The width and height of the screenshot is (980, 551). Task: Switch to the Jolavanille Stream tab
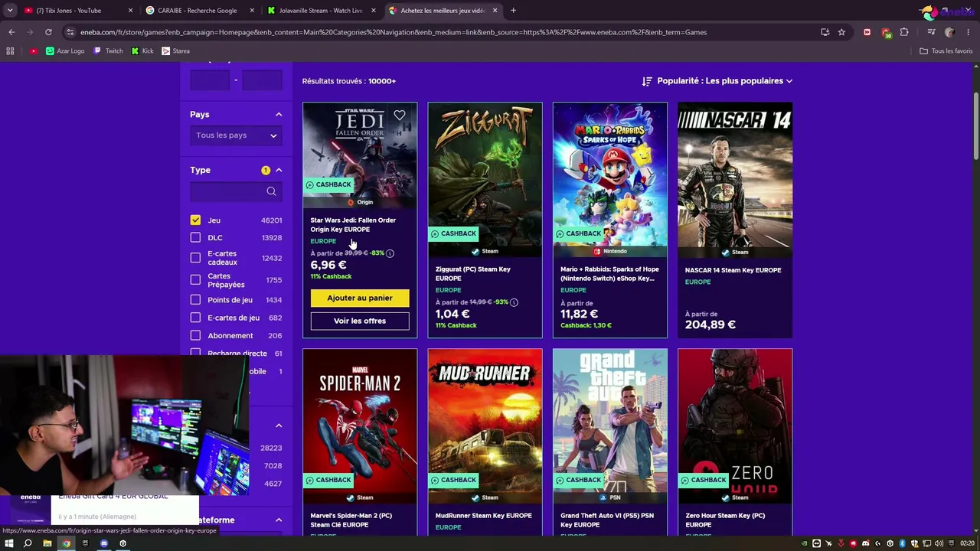[321, 11]
